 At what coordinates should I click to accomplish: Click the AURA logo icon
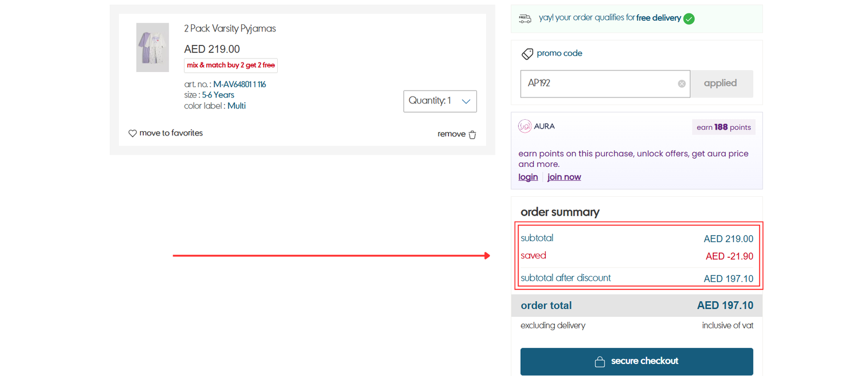(x=525, y=126)
